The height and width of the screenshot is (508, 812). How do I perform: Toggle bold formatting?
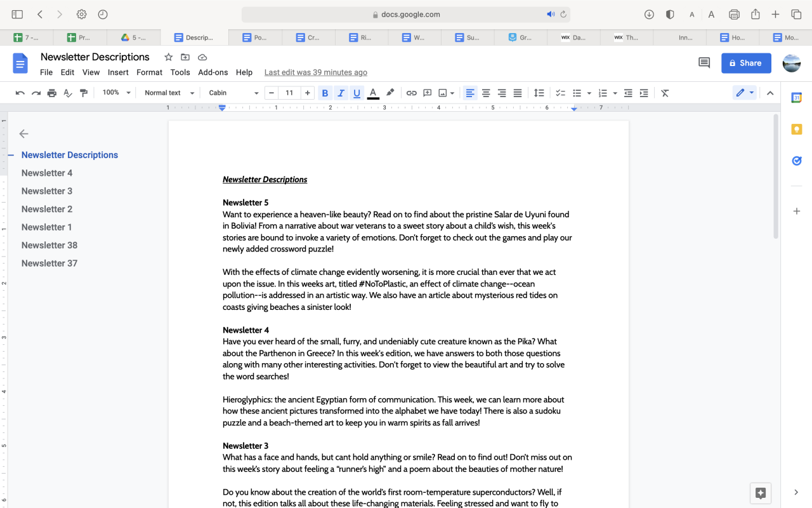(x=325, y=93)
